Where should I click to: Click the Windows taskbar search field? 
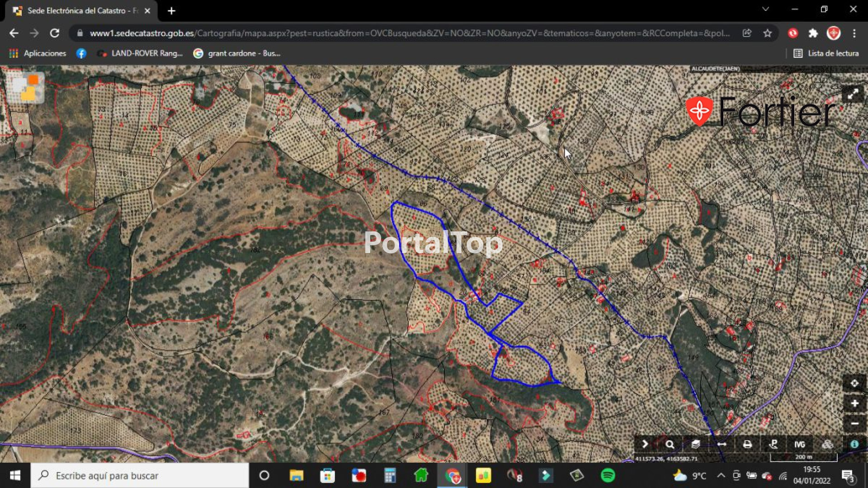coord(140,475)
